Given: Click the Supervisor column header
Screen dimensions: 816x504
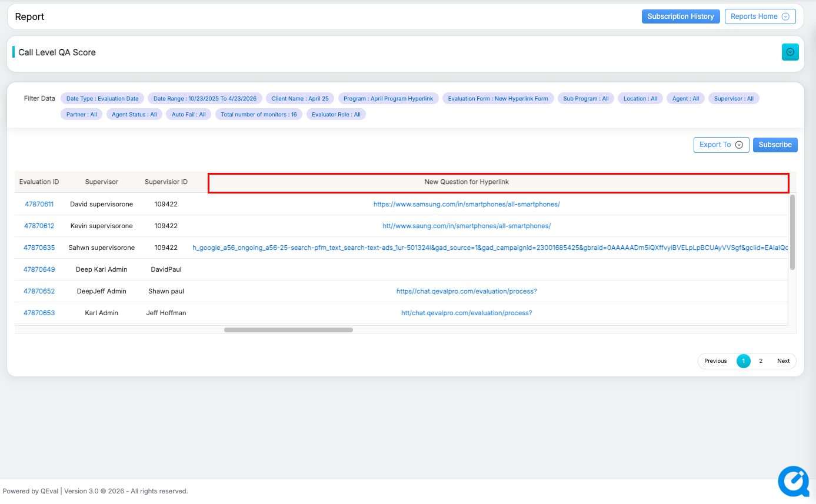Looking at the screenshot, I should [x=101, y=182].
